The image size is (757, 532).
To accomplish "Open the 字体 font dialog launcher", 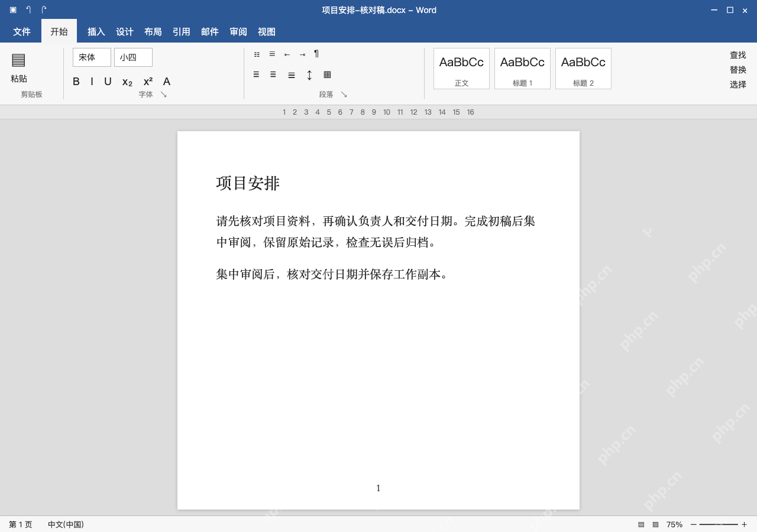I will (164, 95).
